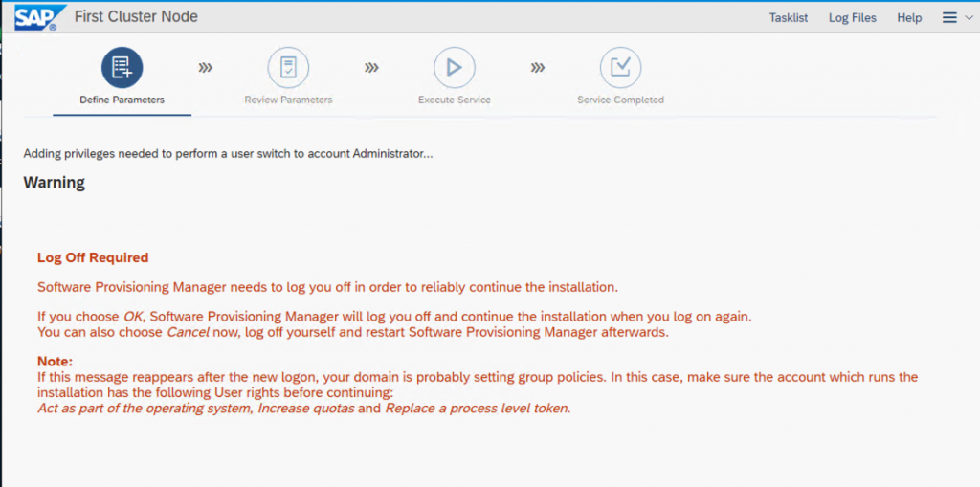Open the Tasklist link
The height and width of the screenshot is (487, 980).
click(789, 18)
